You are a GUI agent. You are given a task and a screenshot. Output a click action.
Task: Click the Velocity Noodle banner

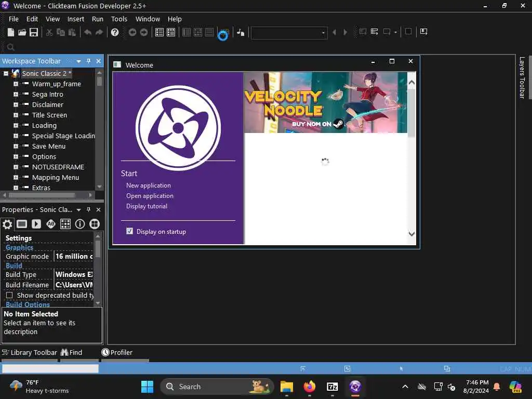pos(325,102)
